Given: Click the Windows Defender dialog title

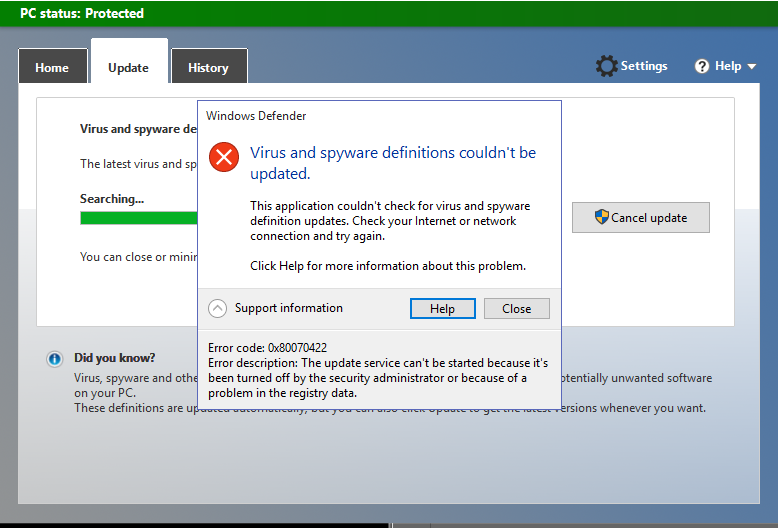Looking at the screenshot, I should coord(256,116).
